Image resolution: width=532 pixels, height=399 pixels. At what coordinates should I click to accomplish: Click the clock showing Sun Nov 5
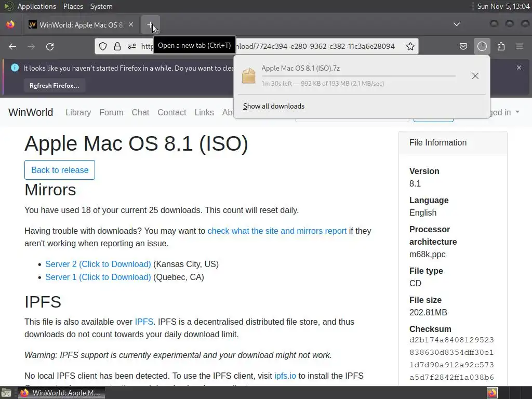click(503, 6)
